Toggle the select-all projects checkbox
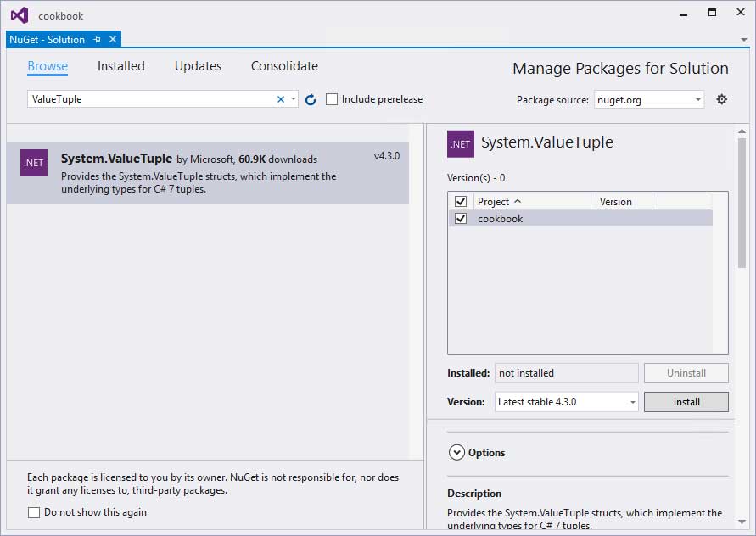 [x=461, y=202]
